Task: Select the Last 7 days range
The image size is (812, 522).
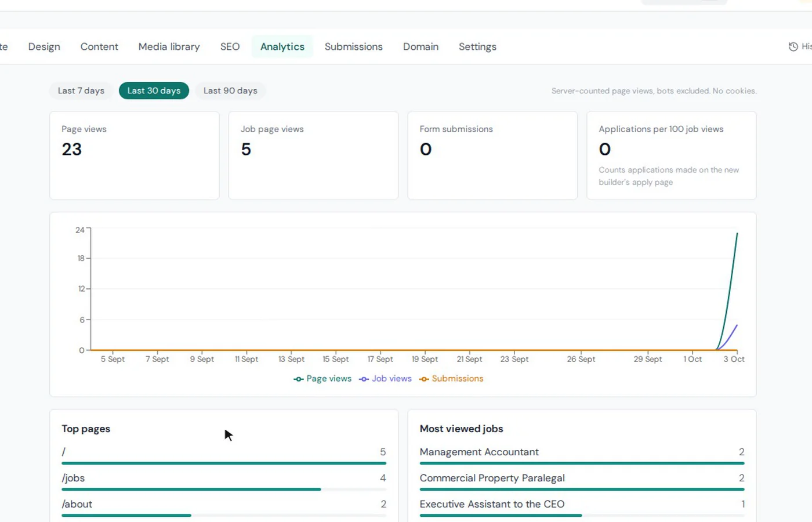Action: click(x=81, y=90)
